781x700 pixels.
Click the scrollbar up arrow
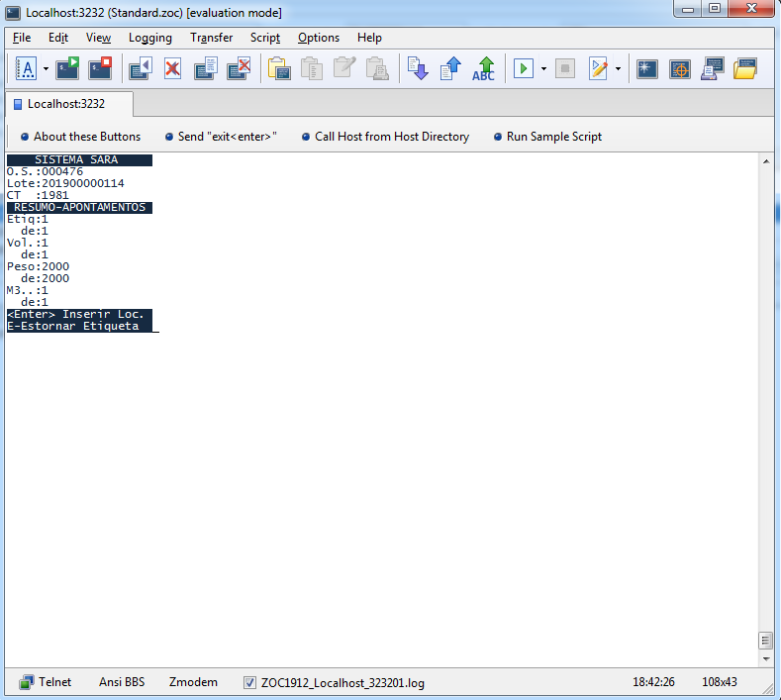click(x=766, y=161)
